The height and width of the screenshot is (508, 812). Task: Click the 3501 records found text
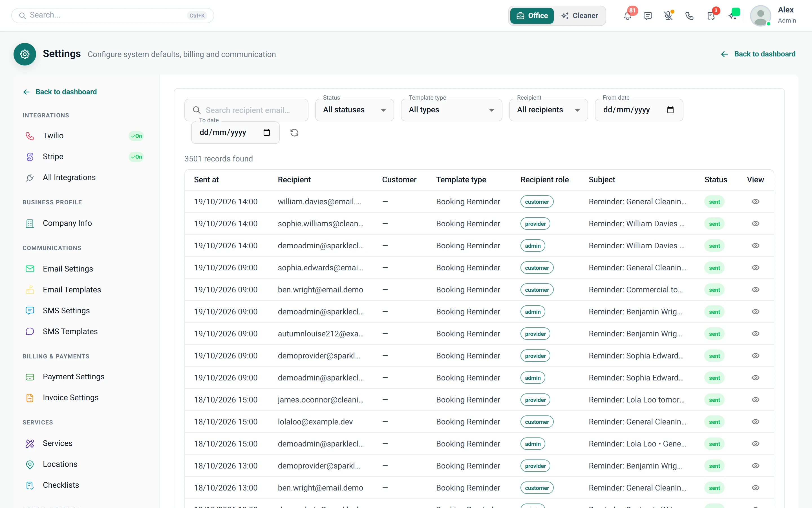coord(219,159)
